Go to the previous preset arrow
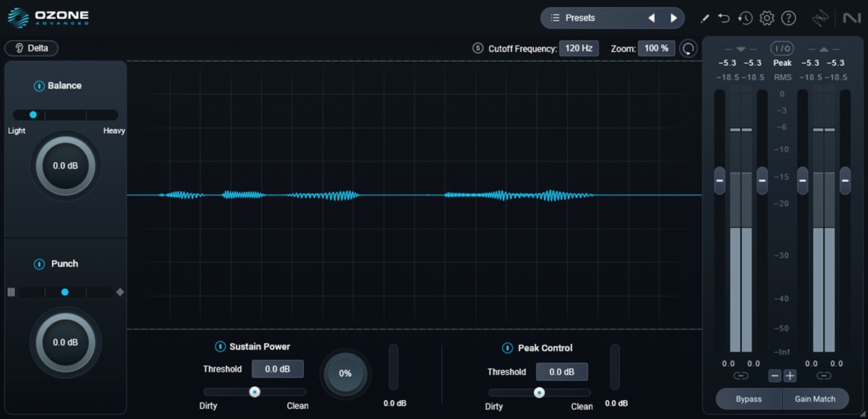The image size is (868, 419). [652, 18]
